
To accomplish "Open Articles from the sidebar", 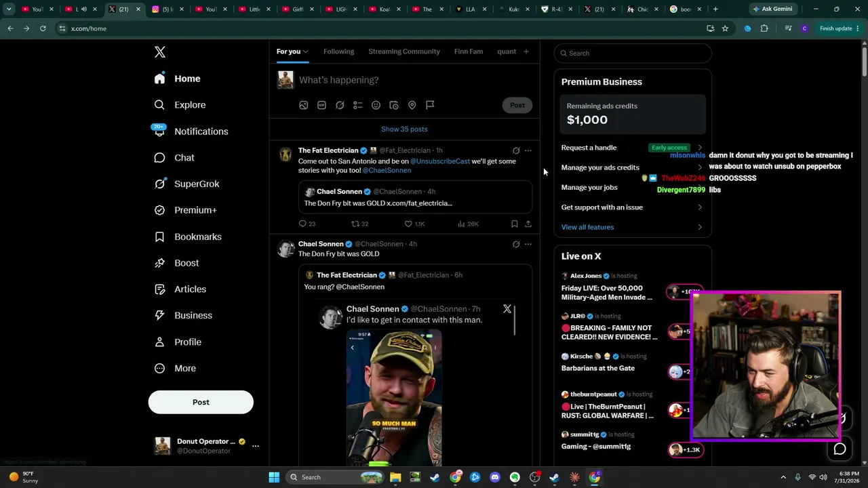I will pos(180,289).
